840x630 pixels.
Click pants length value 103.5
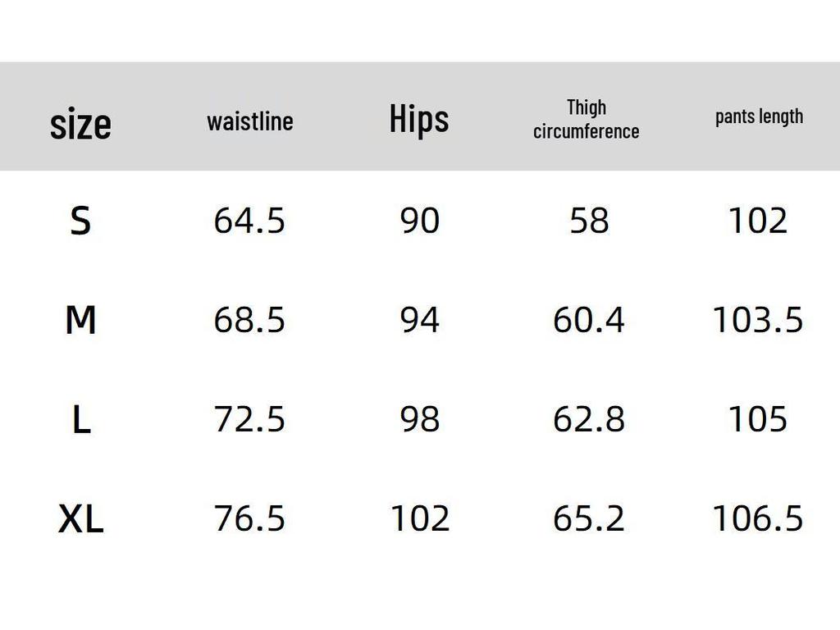[757, 320]
